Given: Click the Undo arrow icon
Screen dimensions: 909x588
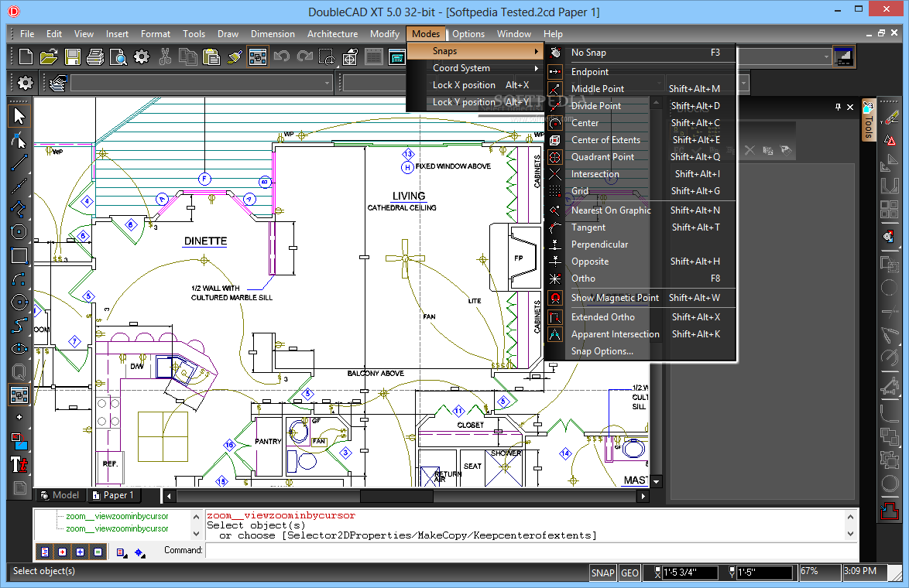Looking at the screenshot, I should tap(282, 56).
